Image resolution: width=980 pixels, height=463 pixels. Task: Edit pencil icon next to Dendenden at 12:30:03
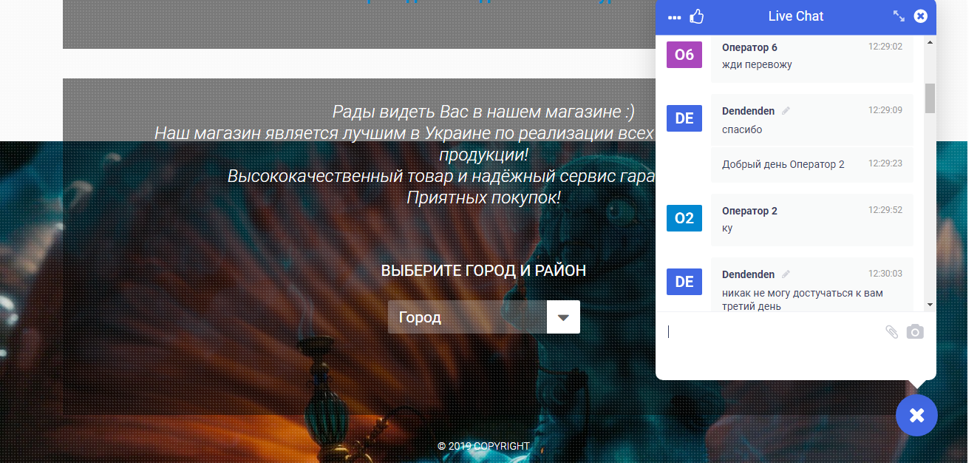click(786, 274)
